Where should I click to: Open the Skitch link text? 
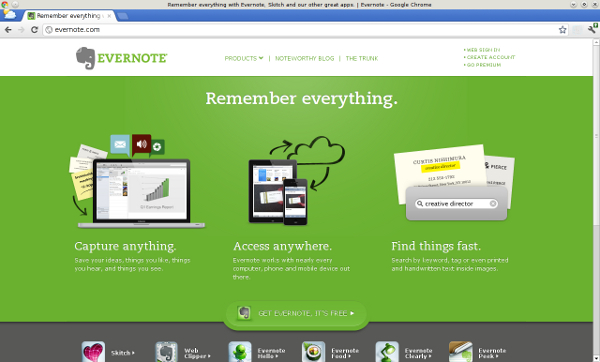tap(122, 353)
